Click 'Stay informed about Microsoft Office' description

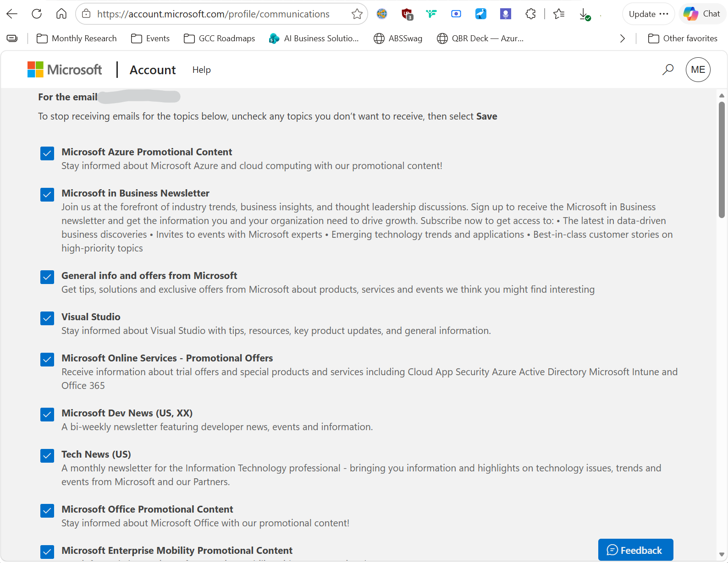pos(205,523)
